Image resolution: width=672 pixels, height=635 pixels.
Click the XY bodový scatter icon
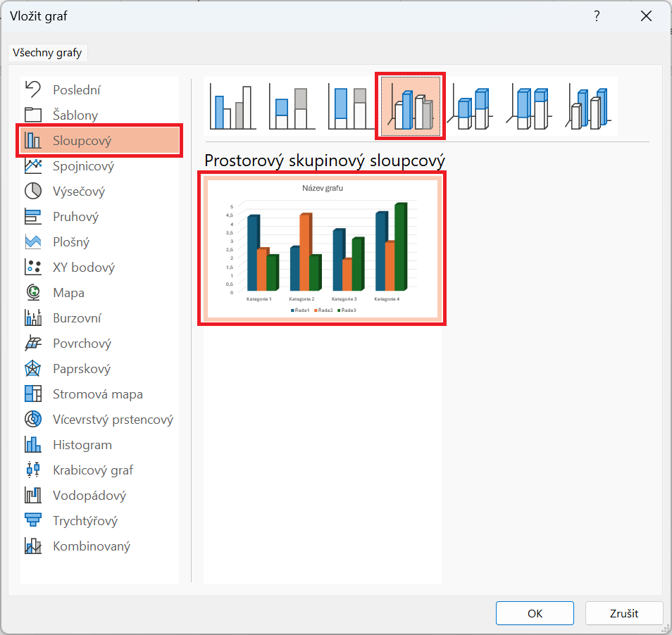point(33,267)
